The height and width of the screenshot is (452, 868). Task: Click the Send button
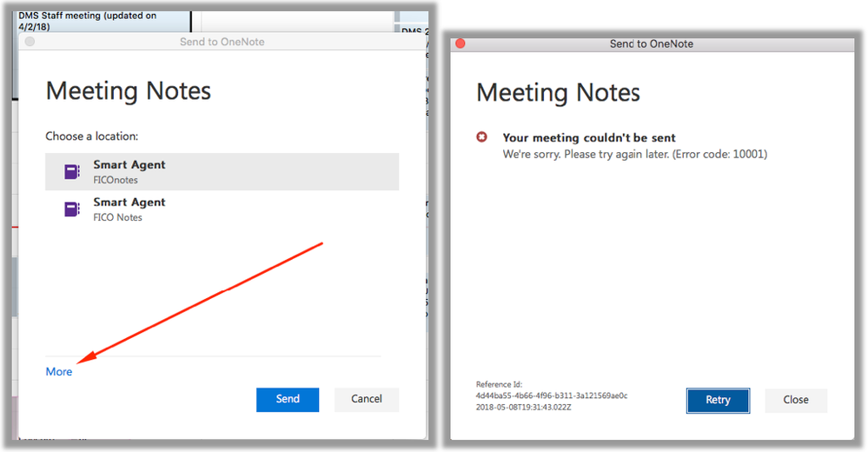coord(288,399)
